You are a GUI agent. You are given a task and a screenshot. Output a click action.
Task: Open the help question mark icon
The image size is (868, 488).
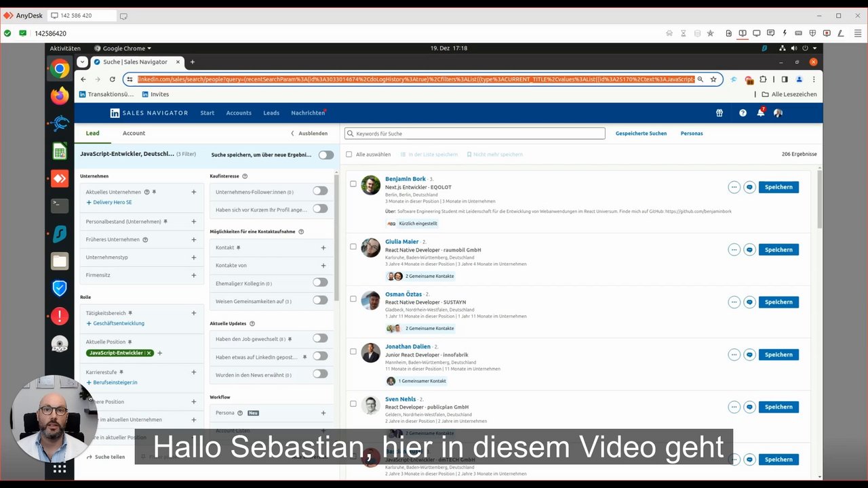[x=743, y=113]
